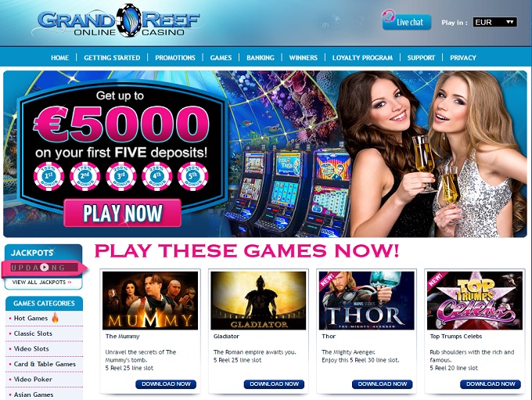Click The Mummy game thumbnail
This screenshot has height=400, width=532.
tap(150, 301)
